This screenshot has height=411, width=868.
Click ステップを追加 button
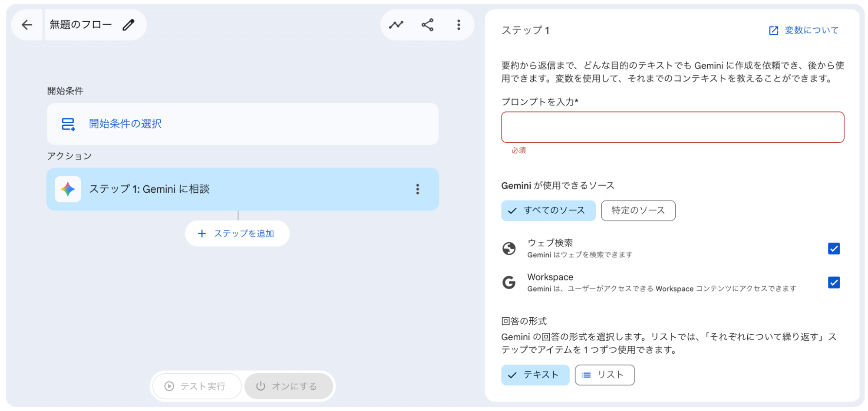point(237,233)
